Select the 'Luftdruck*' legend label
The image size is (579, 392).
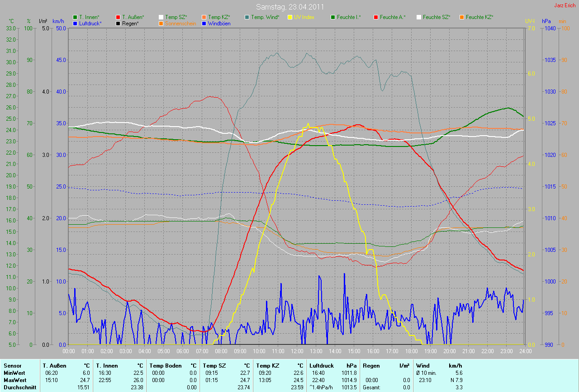[90, 23]
